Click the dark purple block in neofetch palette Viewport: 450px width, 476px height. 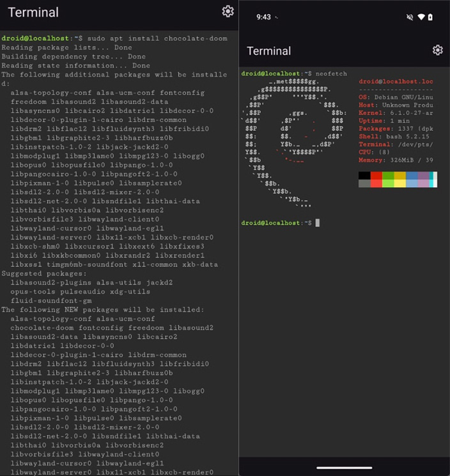(423, 176)
